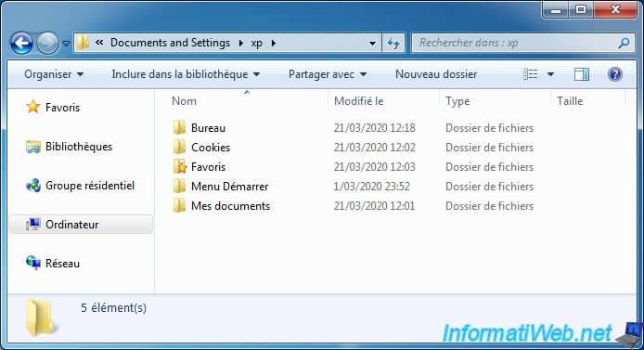Image resolution: width=644 pixels, height=350 pixels.
Task: Select Réseau in the navigation pane
Action: [x=62, y=264]
